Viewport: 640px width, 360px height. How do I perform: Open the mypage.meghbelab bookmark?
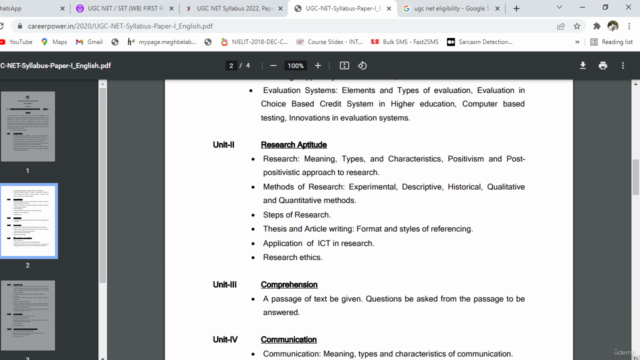(162, 42)
